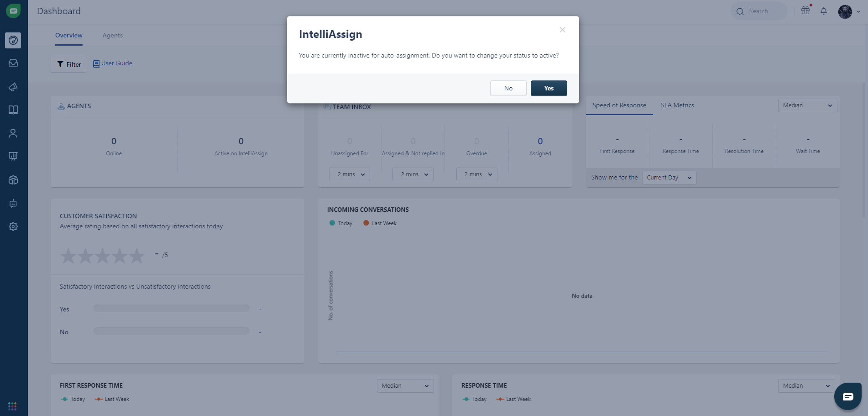Screen dimensions: 868x416
Task: Click the Active on IntelliAssign count
Action: coord(241,141)
